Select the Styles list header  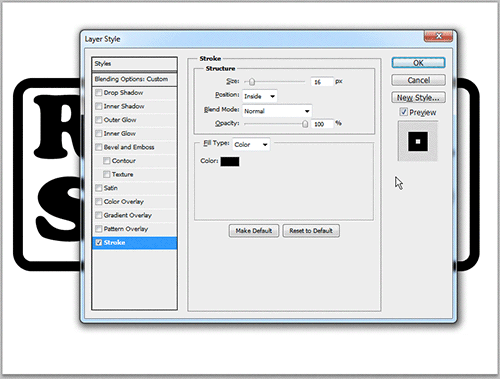click(x=134, y=64)
